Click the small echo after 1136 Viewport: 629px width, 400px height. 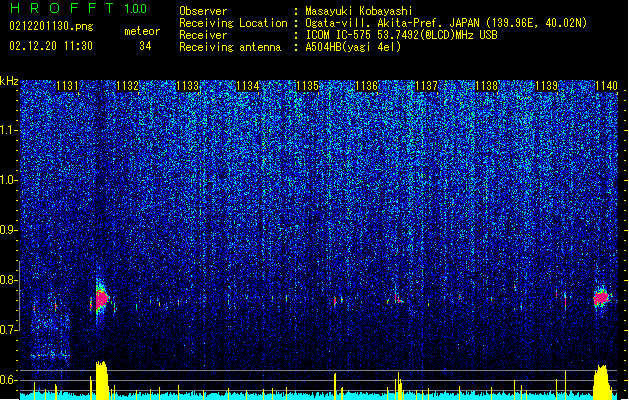(396, 299)
